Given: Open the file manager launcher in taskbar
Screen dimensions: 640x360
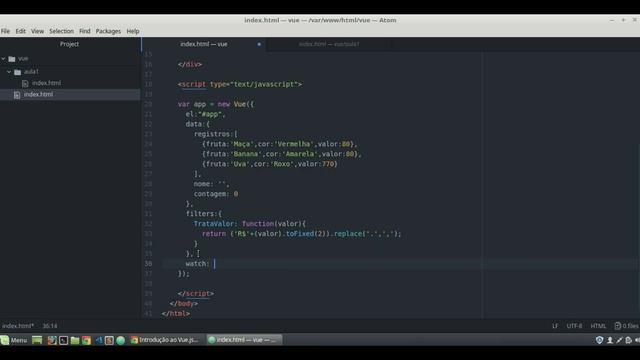Looking at the screenshot, I should (x=75, y=340).
